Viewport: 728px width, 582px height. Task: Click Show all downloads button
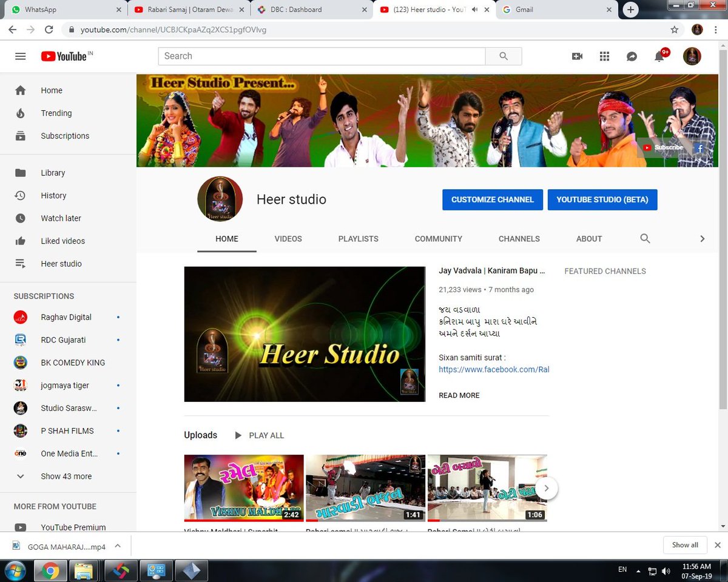pos(685,545)
